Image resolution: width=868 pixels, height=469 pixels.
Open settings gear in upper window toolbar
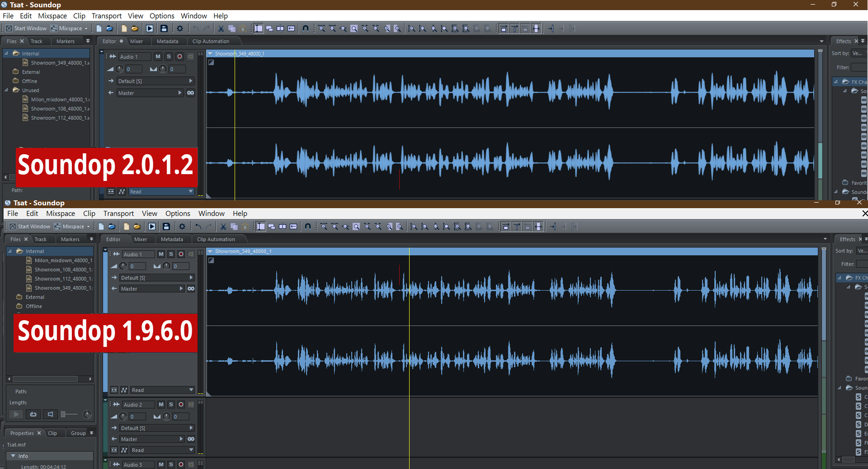180,28
